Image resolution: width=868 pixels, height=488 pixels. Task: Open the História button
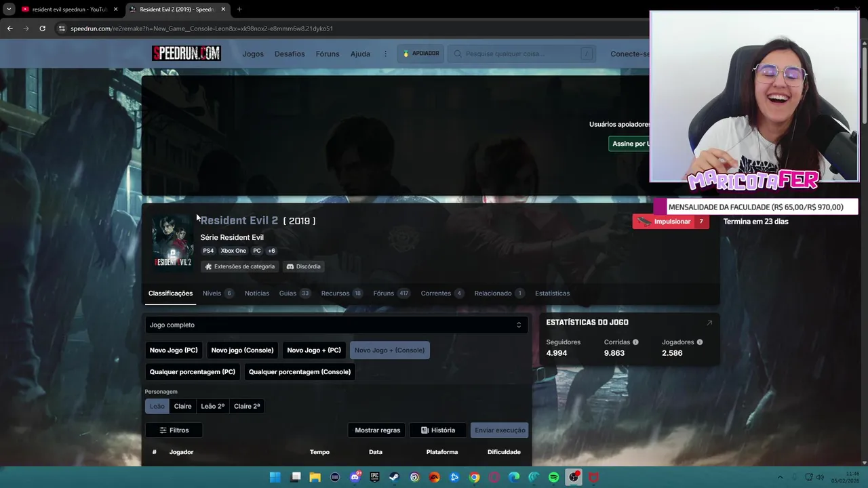(x=438, y=430)
